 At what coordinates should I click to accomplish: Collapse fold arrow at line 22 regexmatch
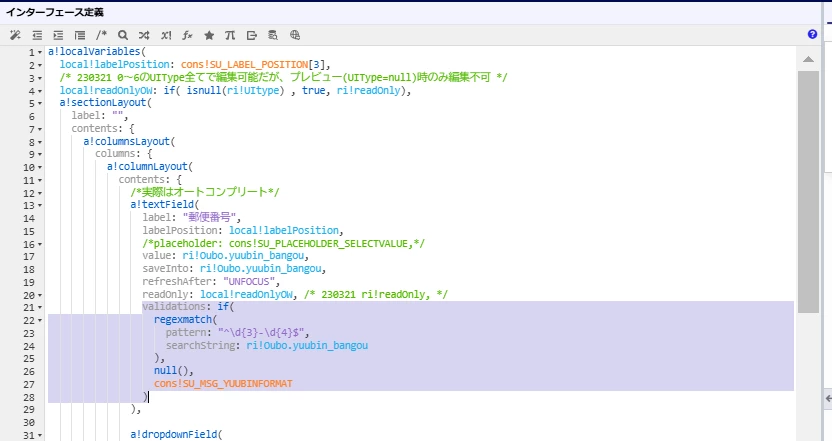40,321
